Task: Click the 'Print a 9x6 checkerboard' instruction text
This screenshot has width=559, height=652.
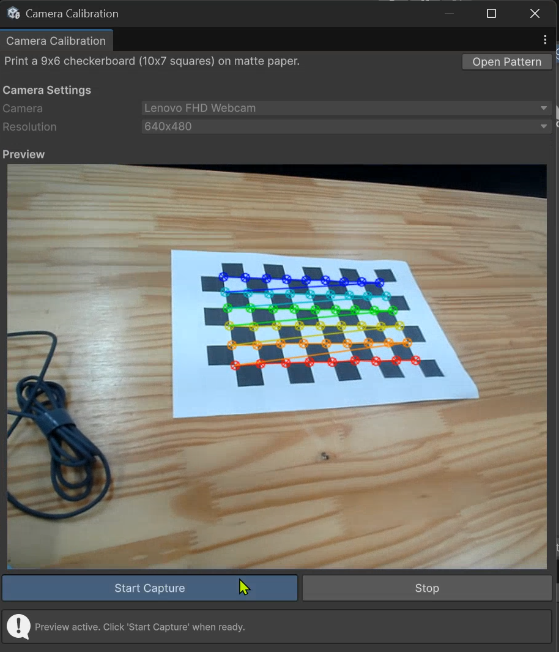Action: (x=152, y=61)
